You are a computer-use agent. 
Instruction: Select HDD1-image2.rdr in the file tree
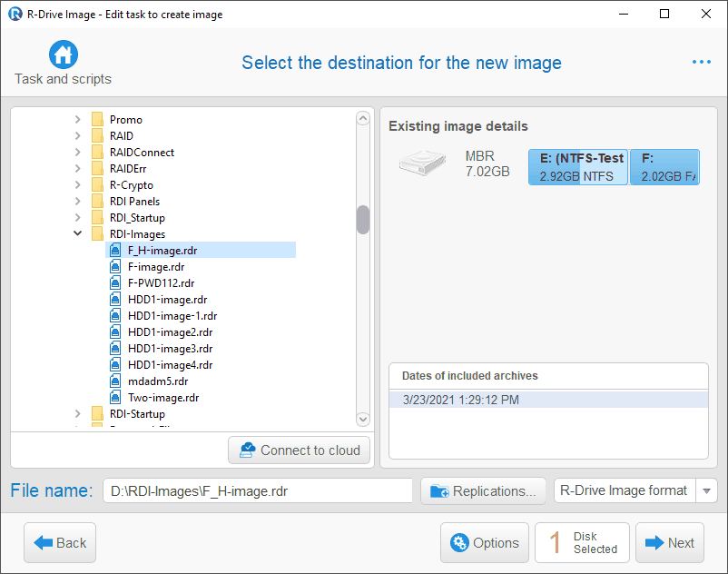click(x=171, y=332)
